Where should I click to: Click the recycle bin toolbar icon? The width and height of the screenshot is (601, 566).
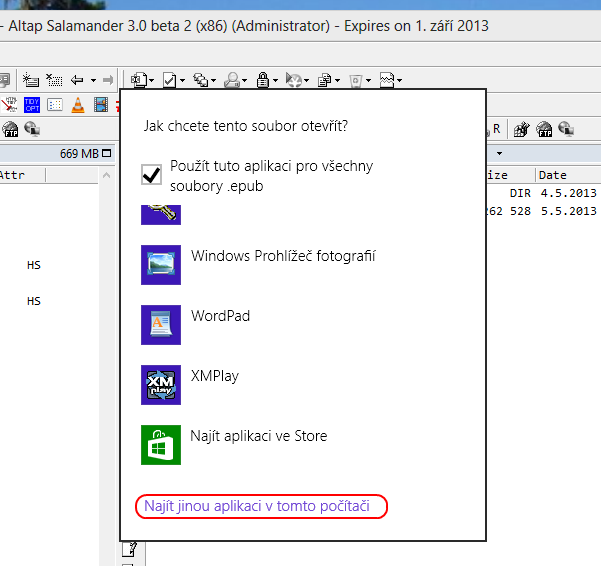356,80
